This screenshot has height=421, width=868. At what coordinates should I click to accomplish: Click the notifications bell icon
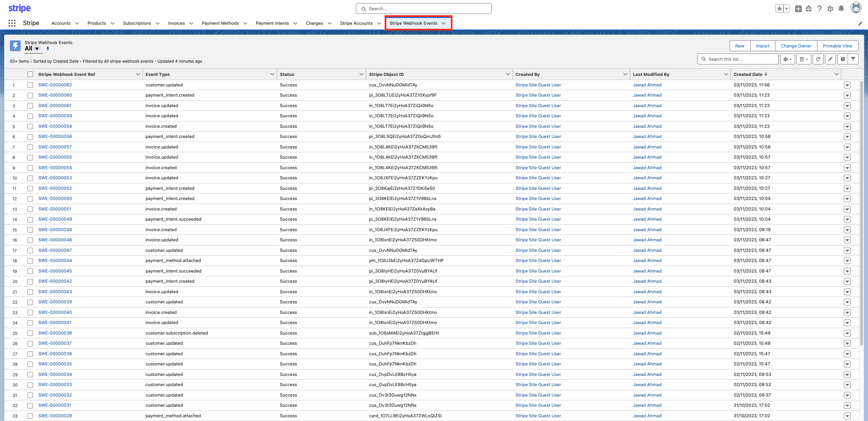tap(841, 9)
